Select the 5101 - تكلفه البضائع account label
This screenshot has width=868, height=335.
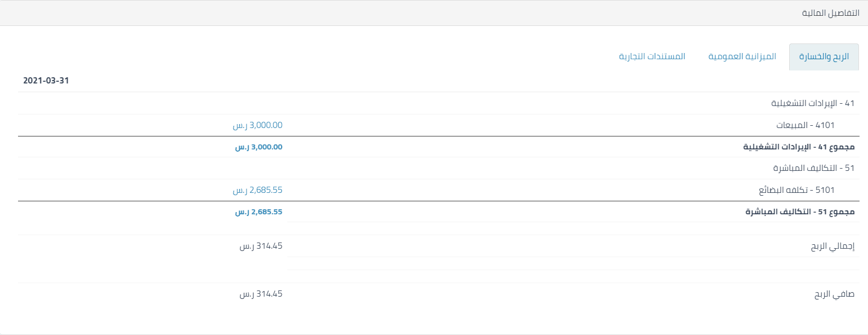(804, 190)
